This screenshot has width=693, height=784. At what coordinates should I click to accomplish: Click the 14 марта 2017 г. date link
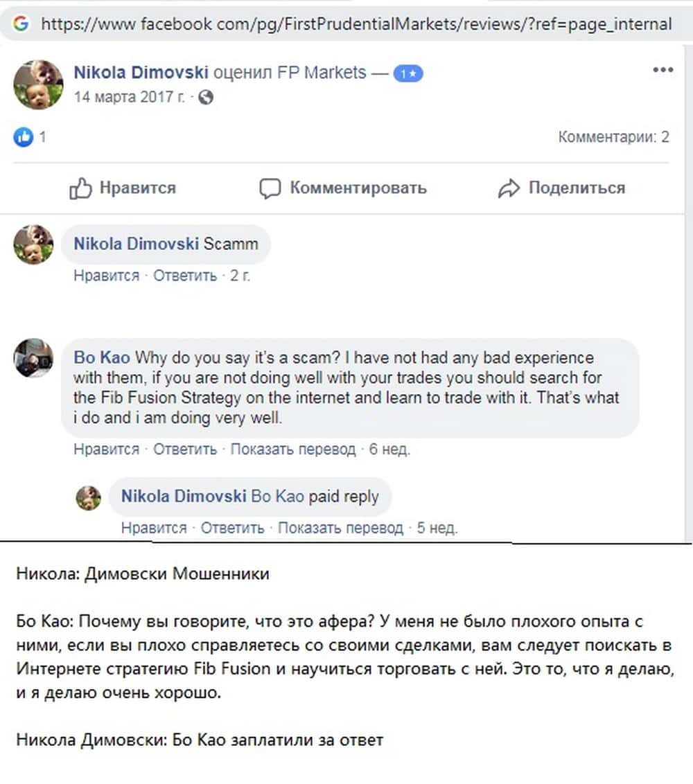[x=129, y=98]
